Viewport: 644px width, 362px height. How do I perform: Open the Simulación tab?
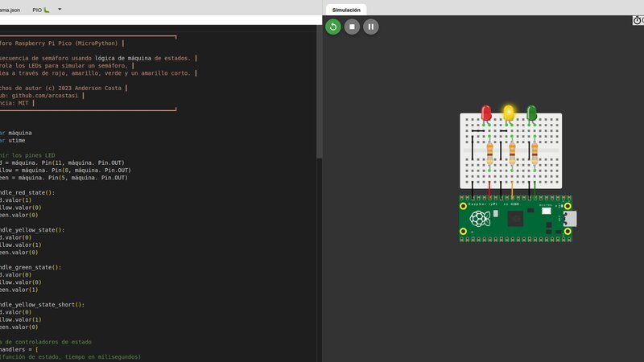346,9
